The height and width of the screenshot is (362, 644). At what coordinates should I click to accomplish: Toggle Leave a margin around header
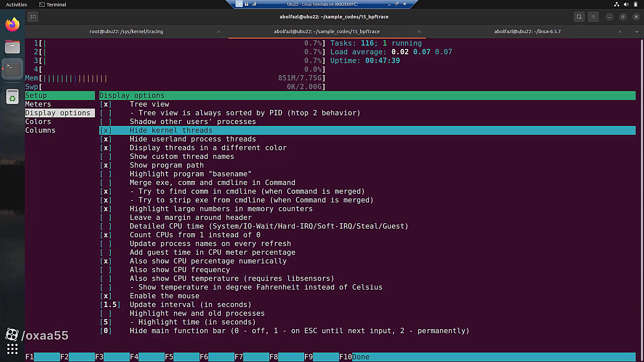[x=106, y=218]
